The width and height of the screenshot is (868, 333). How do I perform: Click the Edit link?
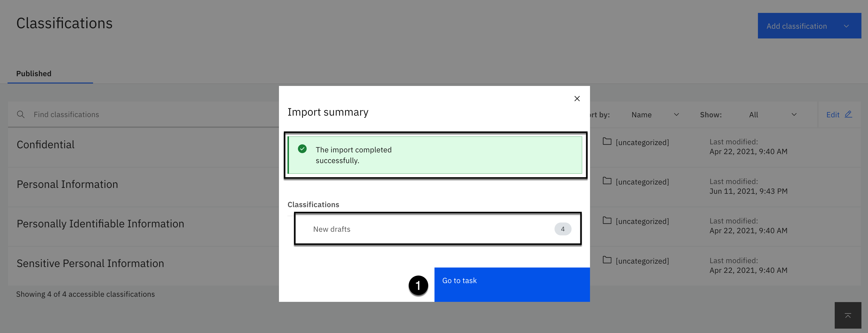click(x=832, y=115)
